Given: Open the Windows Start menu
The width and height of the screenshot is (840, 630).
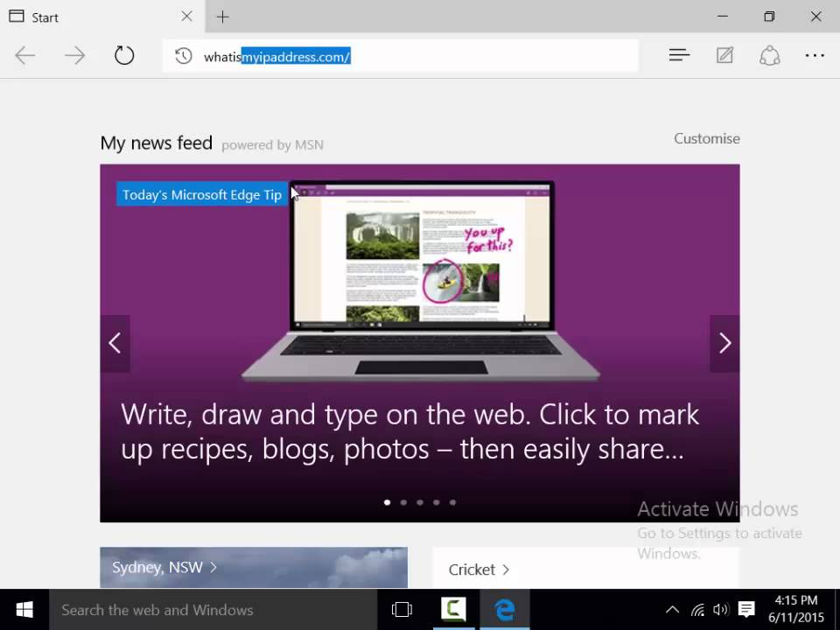Looking at the screenshot, I should click(x=24, y=610).
